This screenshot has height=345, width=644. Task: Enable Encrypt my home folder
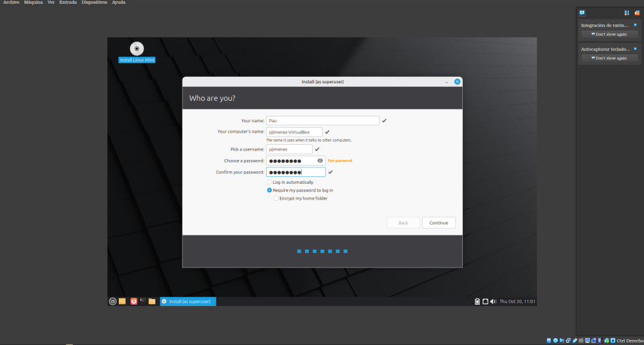(275, 198)
